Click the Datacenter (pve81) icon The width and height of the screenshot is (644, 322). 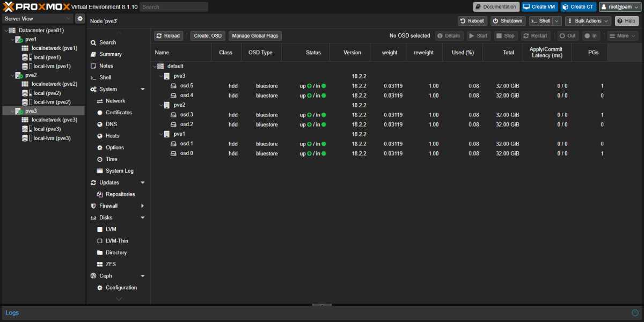pyautogui.click(x=12, y=30)
